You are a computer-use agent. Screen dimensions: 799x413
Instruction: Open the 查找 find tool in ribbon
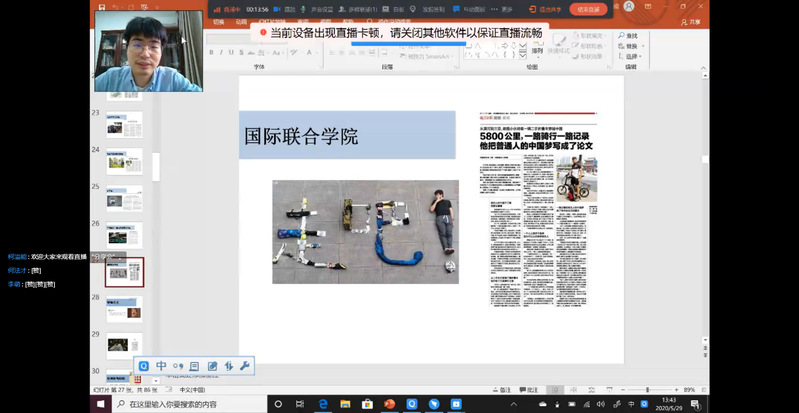click(x=630, y=36)
